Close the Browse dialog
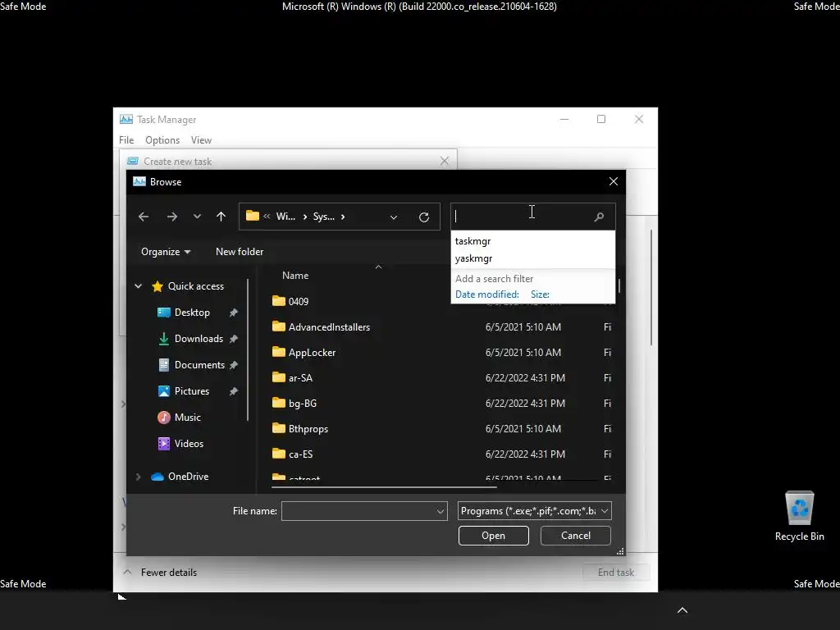The image size is (840, 630). pyautogui.click(x=614, y=181)
